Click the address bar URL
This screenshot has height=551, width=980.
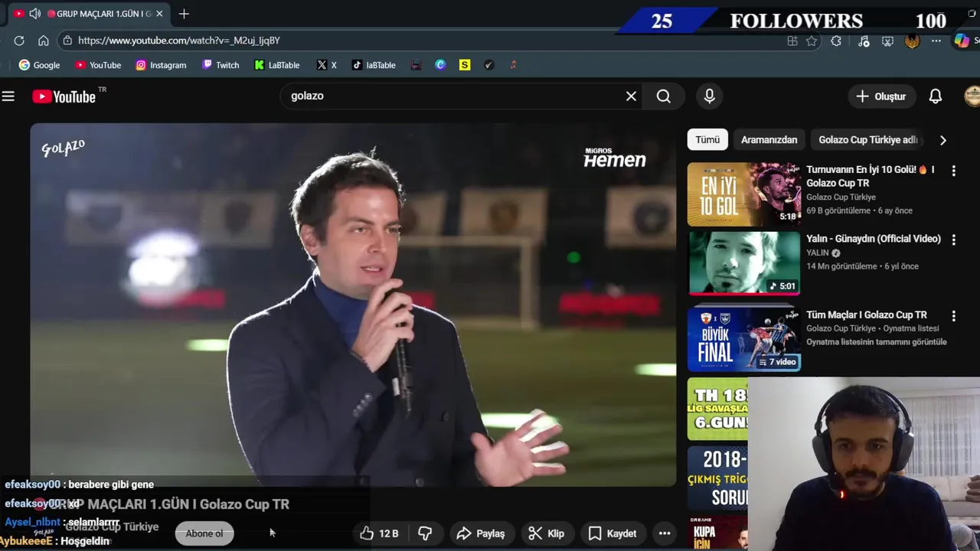click(x=178, y=41)
